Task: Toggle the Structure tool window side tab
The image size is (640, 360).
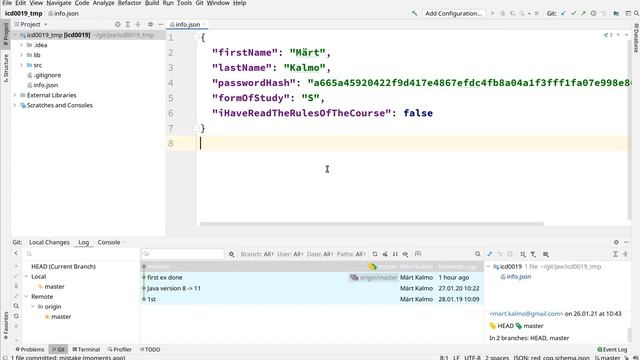Action: 6,69
